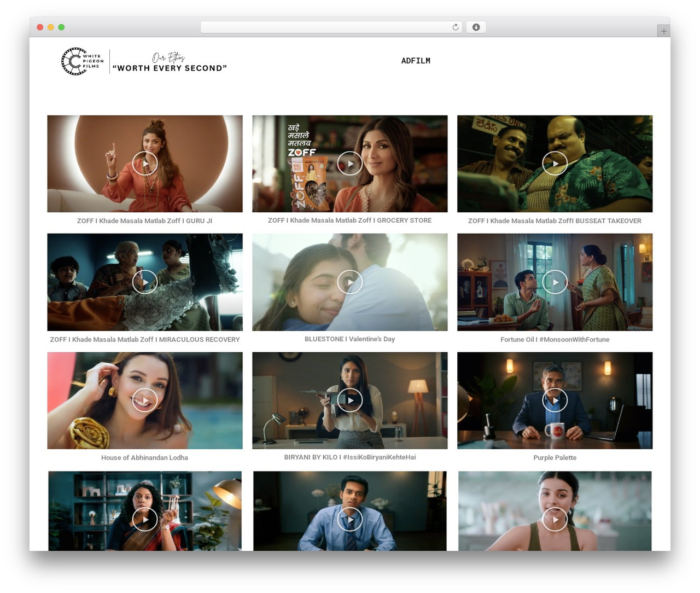Play the video of man in tie
The image size is (700, 593).
[350, 519]
